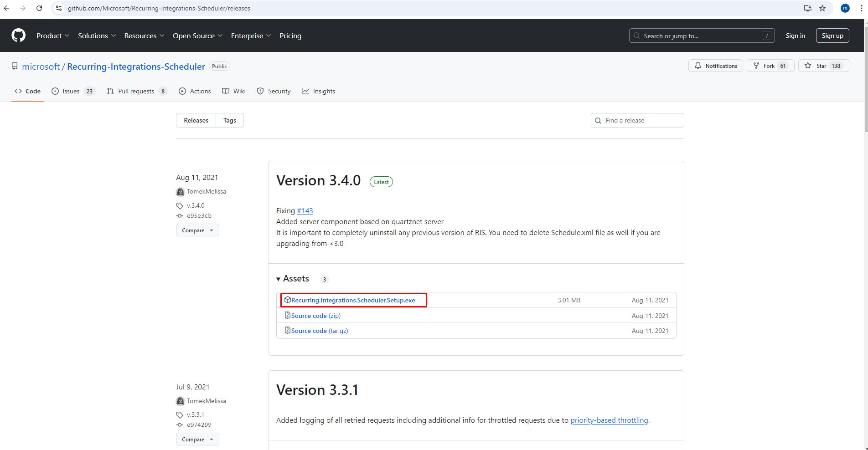This screenshot has height=450, width=868.
Task: Expand the Solutions menu
Action: tap(97, 36)
